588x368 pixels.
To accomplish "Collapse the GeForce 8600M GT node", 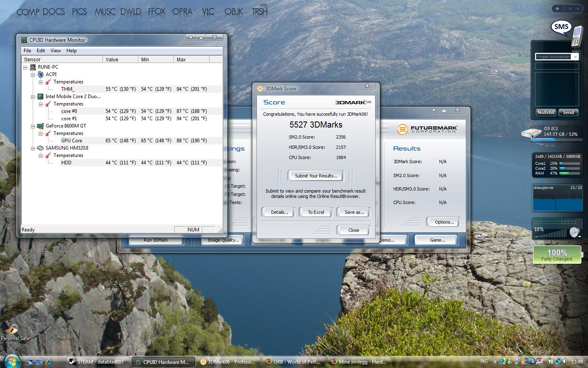I will pos(33,126).
